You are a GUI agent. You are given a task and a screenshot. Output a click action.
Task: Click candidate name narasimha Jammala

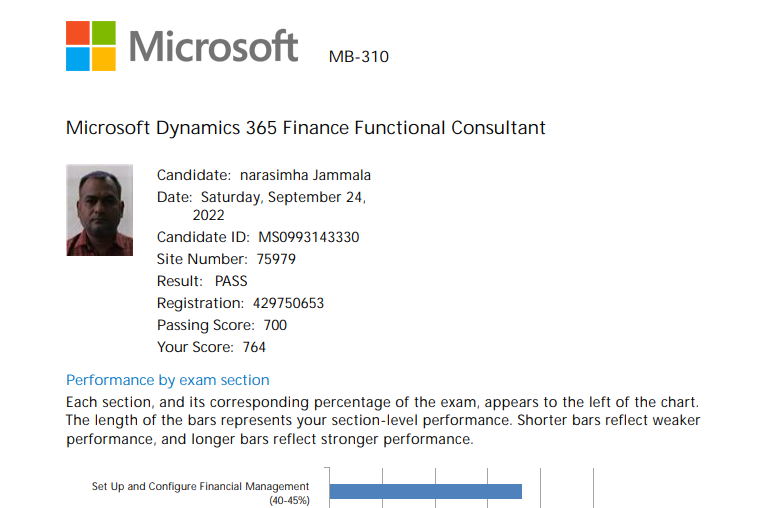(305, 175)
